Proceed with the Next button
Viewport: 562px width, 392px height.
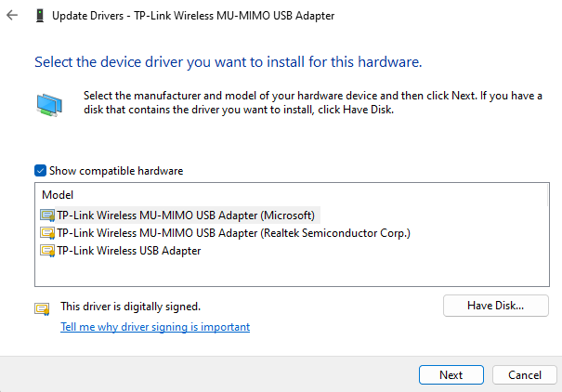point(451,374)
